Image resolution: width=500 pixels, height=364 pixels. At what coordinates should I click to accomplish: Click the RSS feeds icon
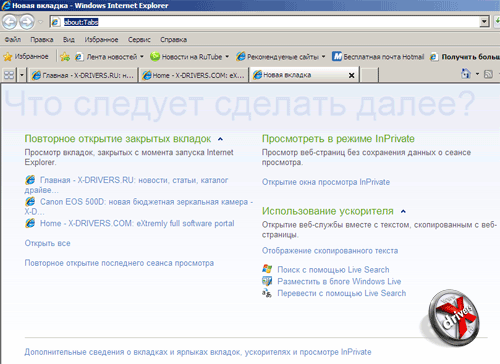(x=488, y=74)
